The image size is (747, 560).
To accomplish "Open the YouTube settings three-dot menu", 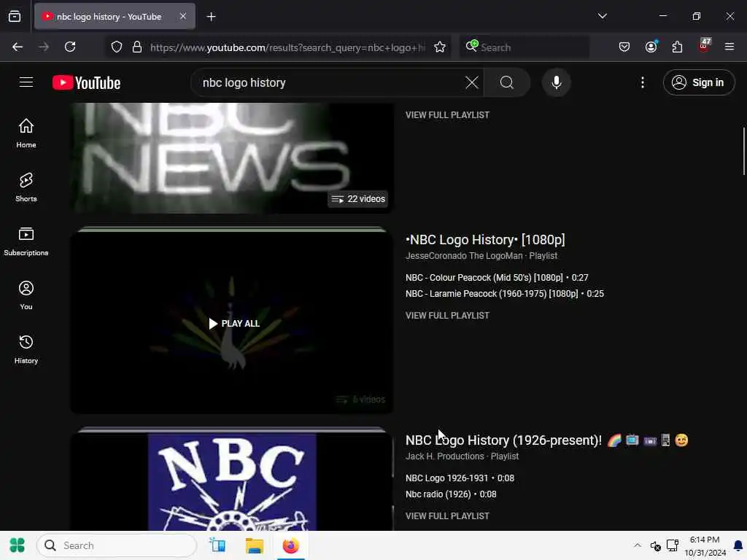I will [642, 82].
